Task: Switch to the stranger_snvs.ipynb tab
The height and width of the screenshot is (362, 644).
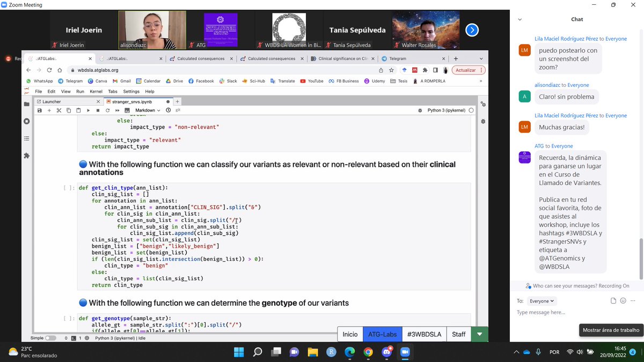Action: (138, 101)
